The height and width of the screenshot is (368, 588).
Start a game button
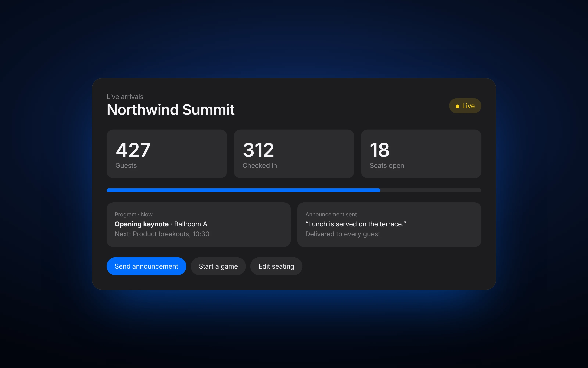[x=218, y=266]
